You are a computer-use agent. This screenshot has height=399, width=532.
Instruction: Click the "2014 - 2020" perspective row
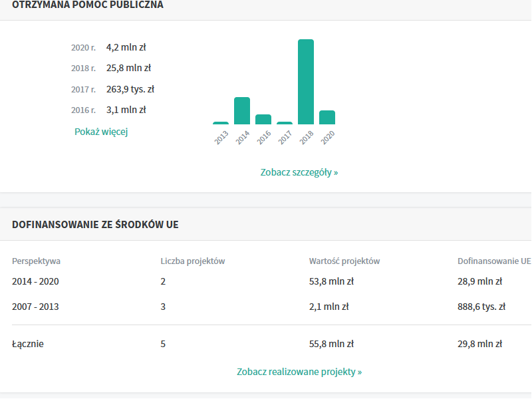click(x=35, y=281)
